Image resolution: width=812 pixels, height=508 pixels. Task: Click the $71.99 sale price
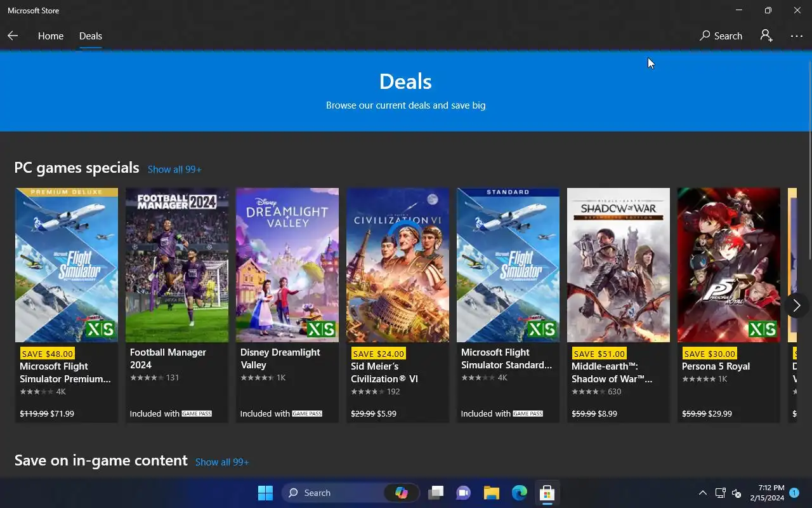pyautogui.click(x=62, y=414)
